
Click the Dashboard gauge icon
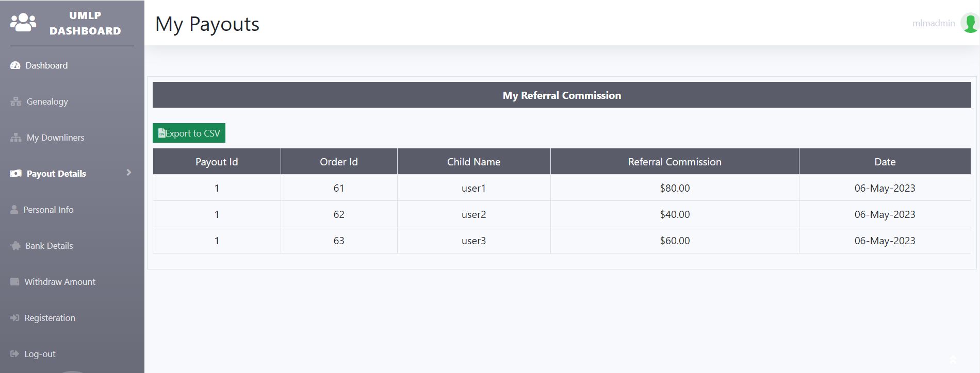point(15,65)
